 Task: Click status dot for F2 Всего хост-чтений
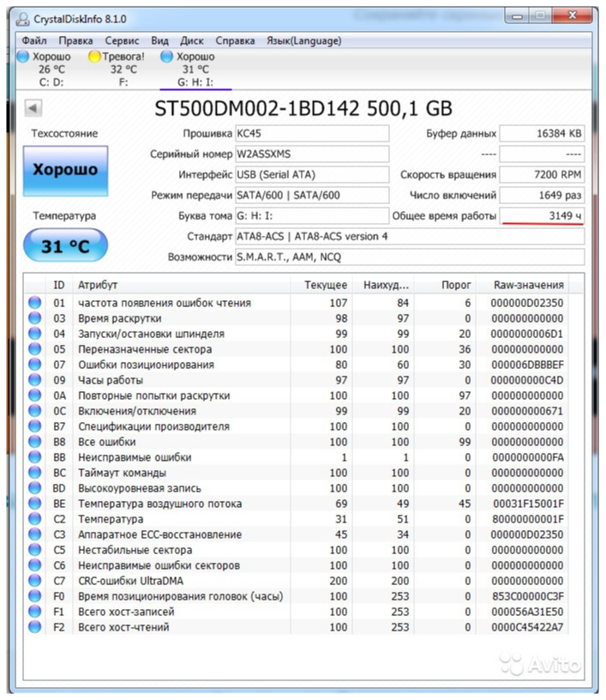point(35,627)
